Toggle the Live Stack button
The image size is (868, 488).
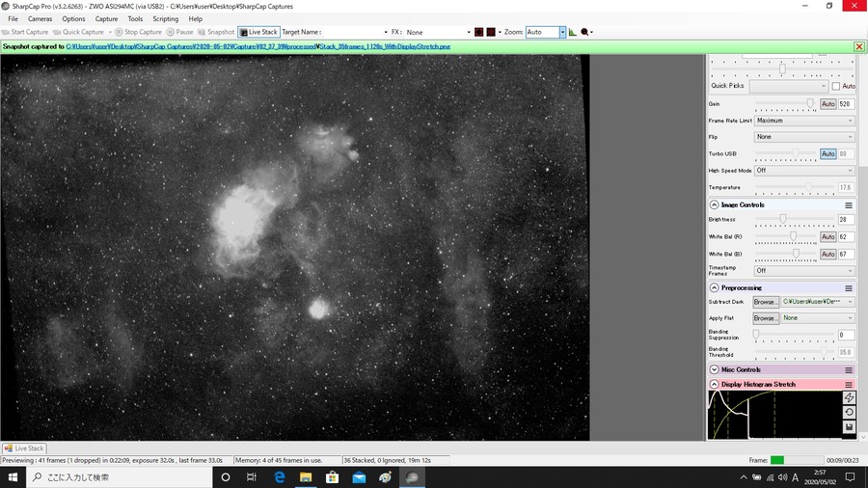pyautogui.click(x=258, y=32)
